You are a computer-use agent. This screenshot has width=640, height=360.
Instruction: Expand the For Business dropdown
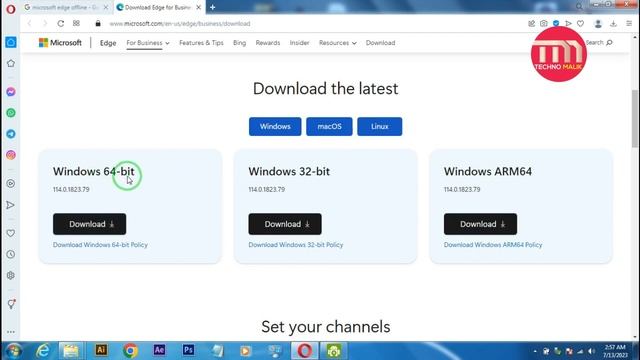pyautogui.click(x=148, y=43)
